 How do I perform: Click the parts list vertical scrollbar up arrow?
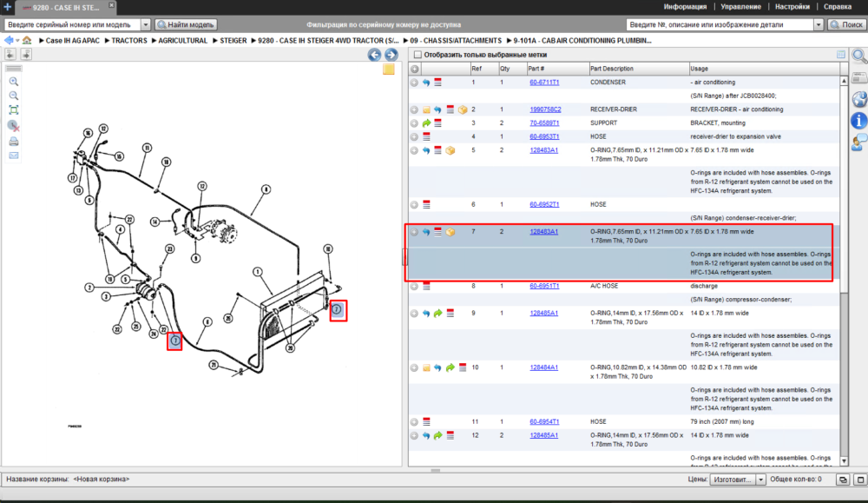pyautogui.click(x=844, y=81)
